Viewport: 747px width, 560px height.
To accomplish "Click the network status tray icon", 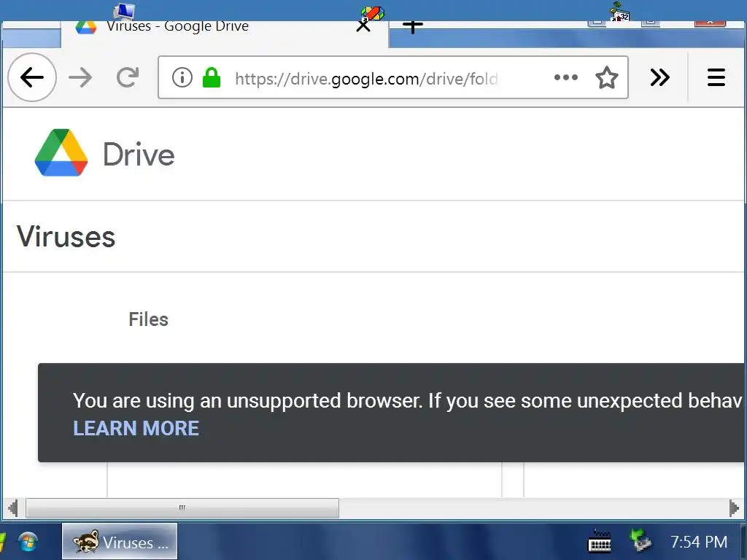I will pos(640,541).
